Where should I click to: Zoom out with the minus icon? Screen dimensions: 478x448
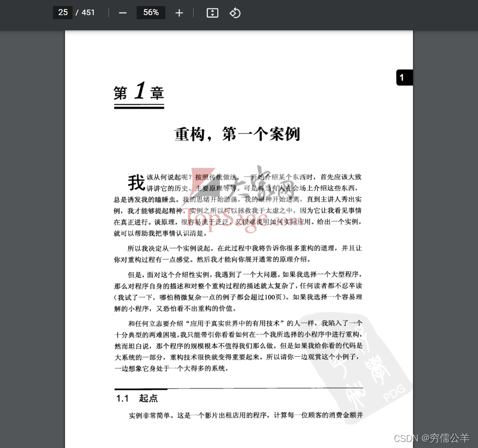(x=123, y=13)
